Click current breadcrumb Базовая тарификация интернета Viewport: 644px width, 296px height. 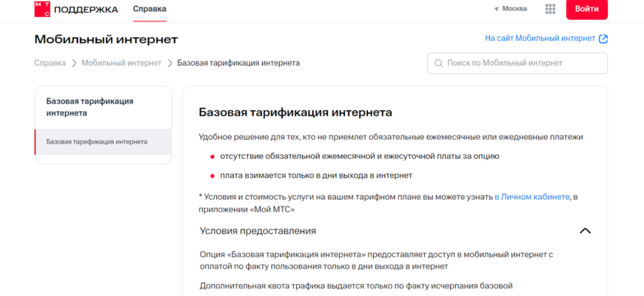(238, 63)
